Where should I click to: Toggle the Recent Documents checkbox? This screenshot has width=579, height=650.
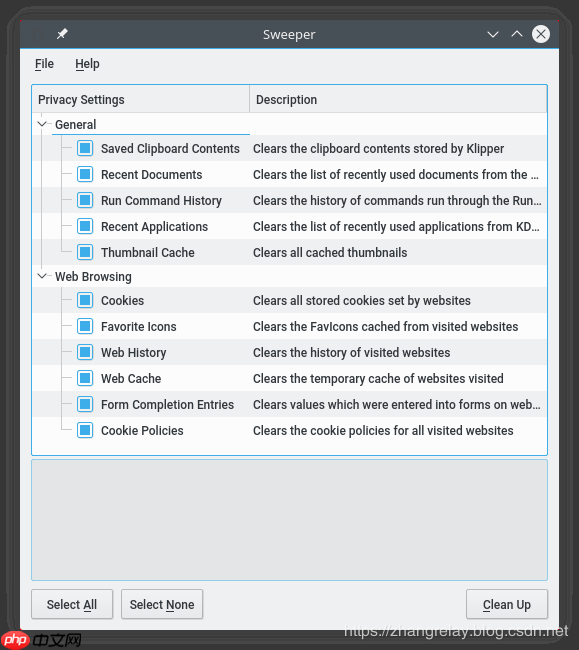pos(85,175)
